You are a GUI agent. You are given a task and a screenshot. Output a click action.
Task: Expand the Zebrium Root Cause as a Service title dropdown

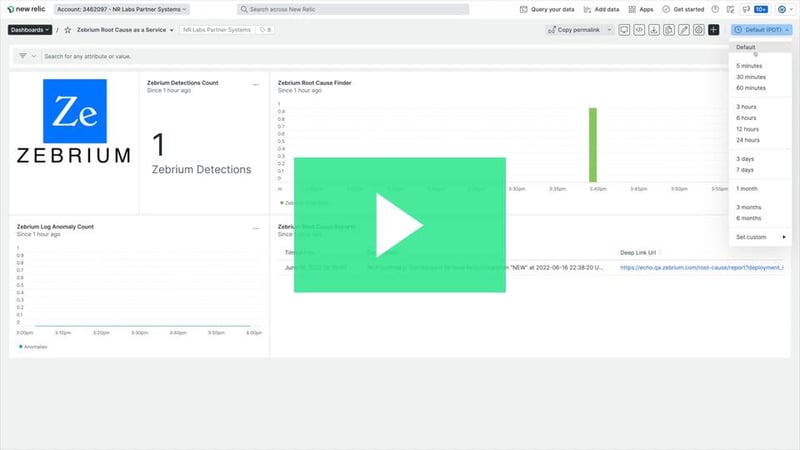[171, 30]
